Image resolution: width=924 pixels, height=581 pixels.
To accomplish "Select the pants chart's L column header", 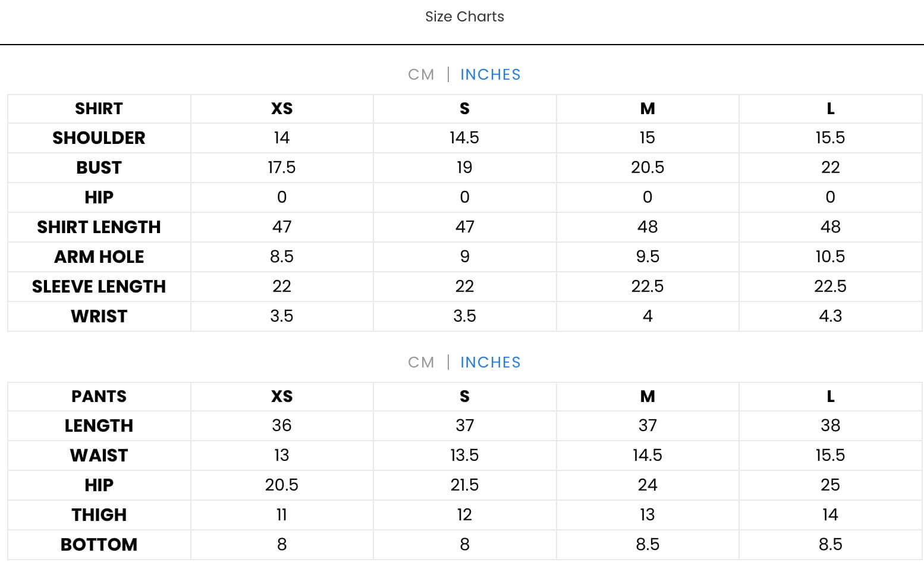I will tap(830, 397).
